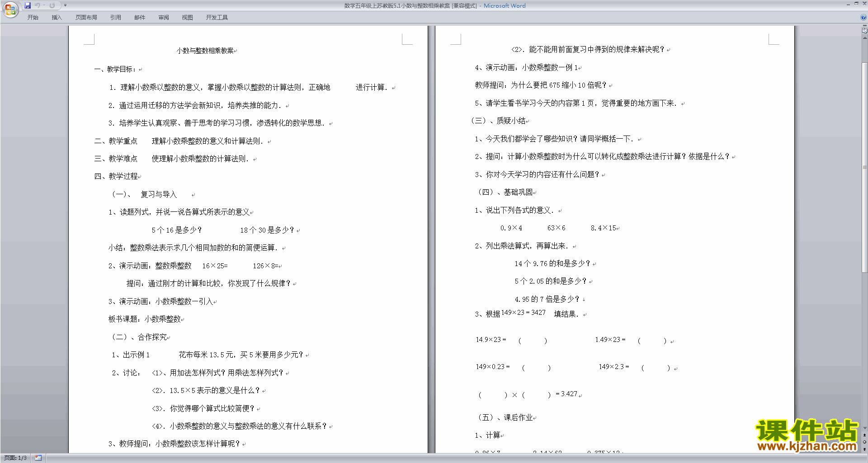868x463 pixels.
Task: Undo the last action
Action: [x=38, y=5]
